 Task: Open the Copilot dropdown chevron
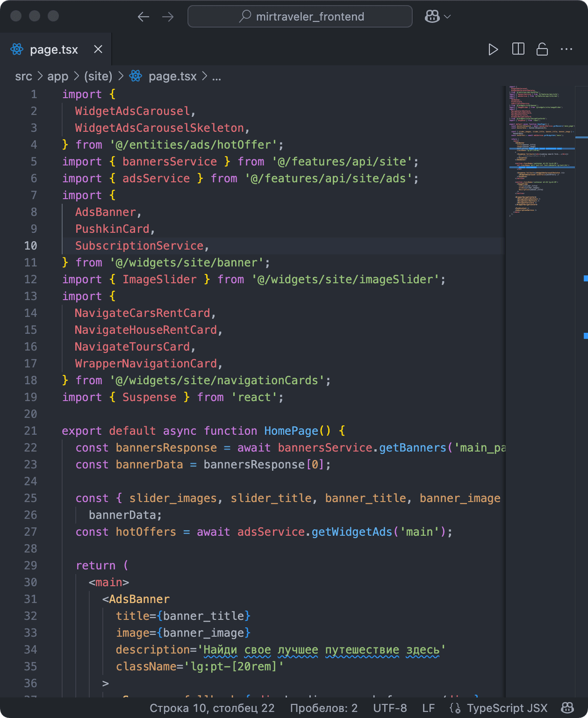(447, 17)
